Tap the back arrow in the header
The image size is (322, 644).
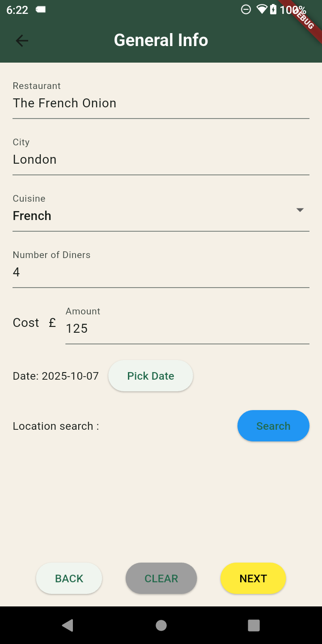pyautogui.click(x=22, y=41)
